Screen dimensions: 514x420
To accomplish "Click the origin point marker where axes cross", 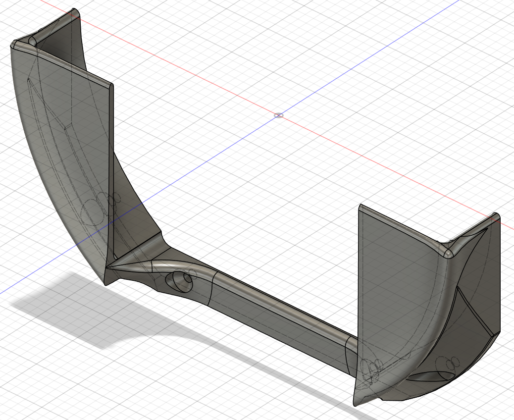I will (x=279, y=115).
